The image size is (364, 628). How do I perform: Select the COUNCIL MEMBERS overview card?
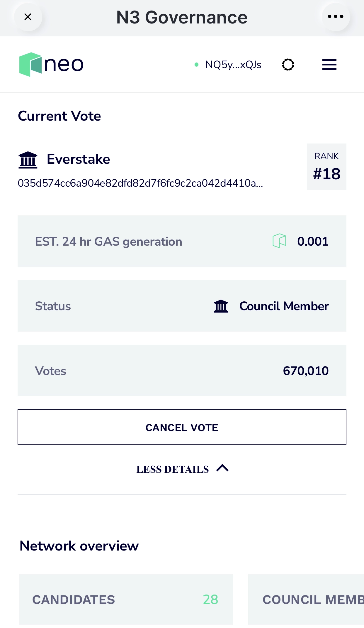pyautogui.click(x=306, y=600)
